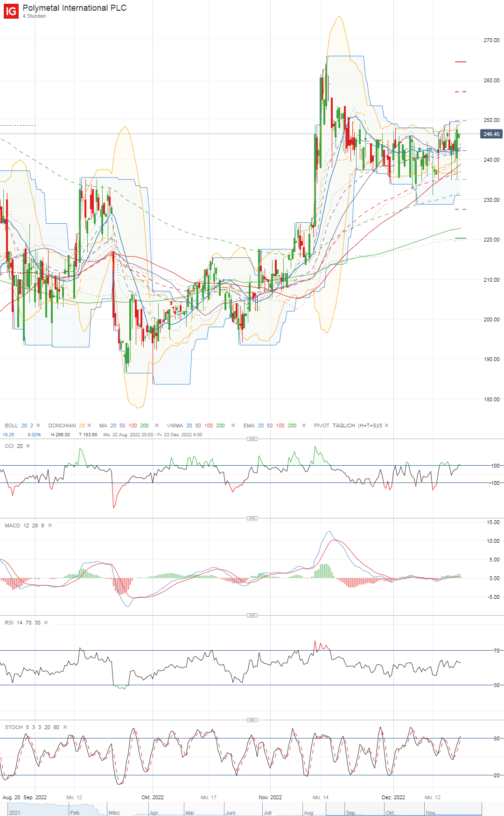504x816 pixels.
Task: Click the Polymetal International PLC title
Action: pyautogui.click(x=75, y=8)
